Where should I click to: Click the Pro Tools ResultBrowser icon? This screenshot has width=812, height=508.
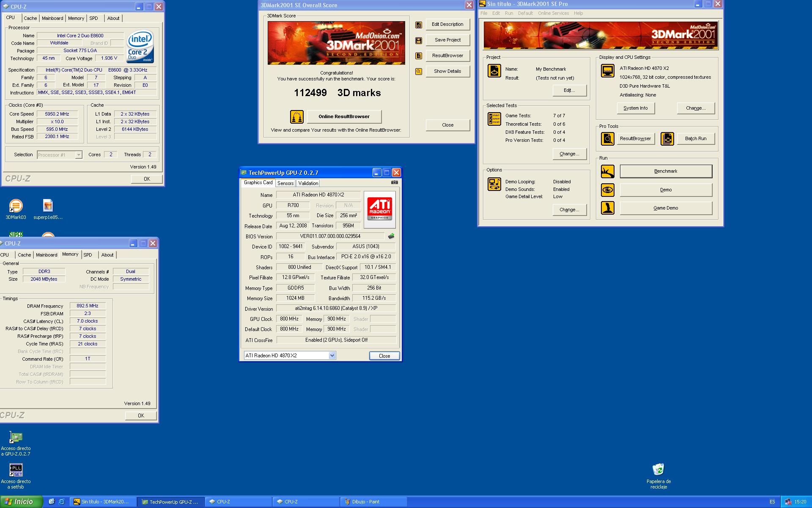608,139
